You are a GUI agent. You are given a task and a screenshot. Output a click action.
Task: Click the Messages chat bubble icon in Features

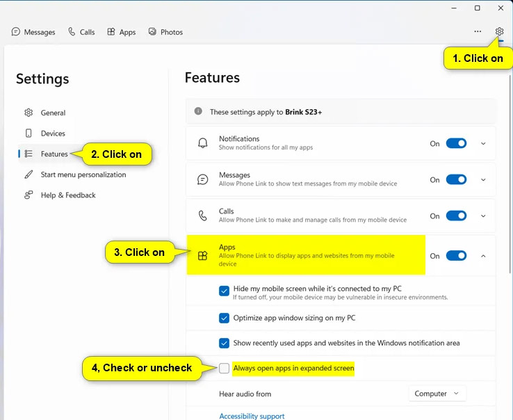point(202,179)
